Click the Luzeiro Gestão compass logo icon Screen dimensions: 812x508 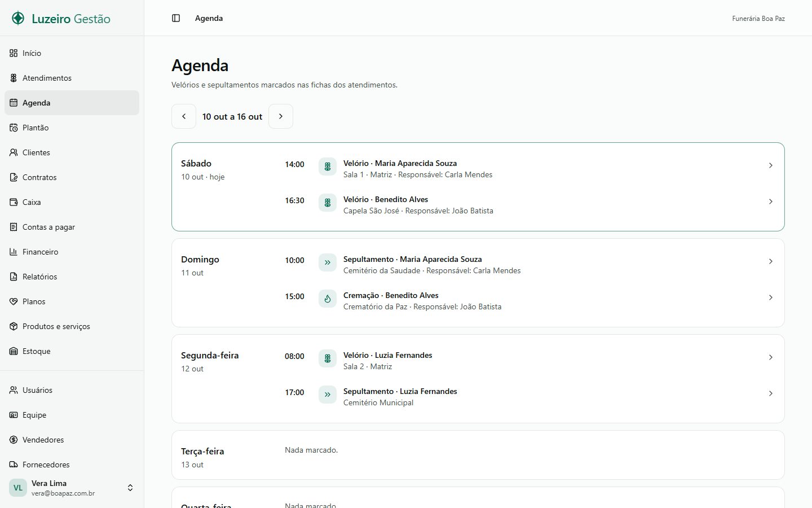point(18,18)
